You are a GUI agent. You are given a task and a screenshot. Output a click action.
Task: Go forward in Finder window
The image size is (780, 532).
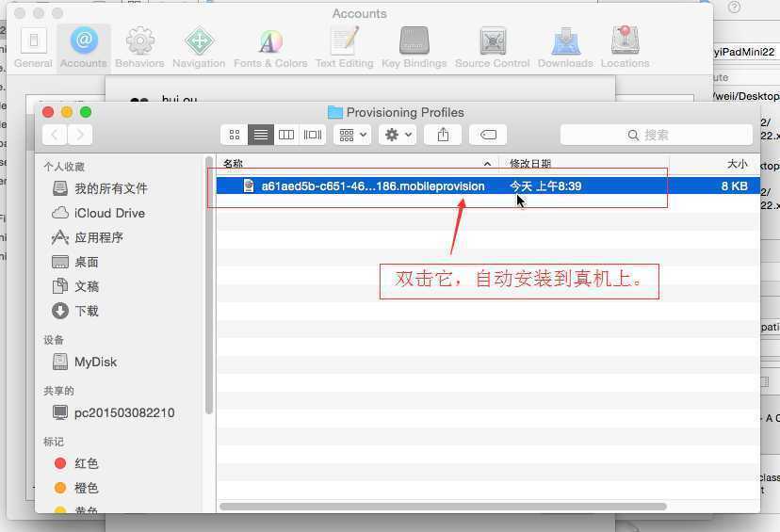tap(80, 135)
